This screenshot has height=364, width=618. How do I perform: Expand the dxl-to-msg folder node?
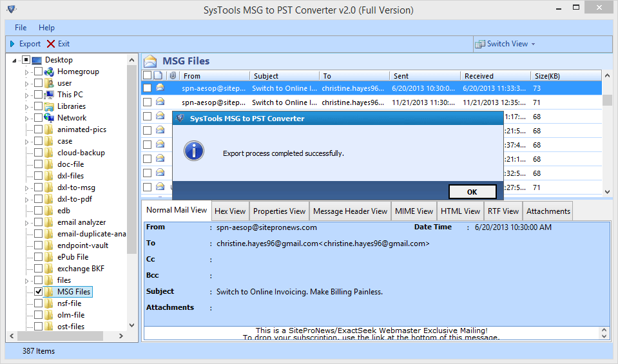[x=27, y=188]
